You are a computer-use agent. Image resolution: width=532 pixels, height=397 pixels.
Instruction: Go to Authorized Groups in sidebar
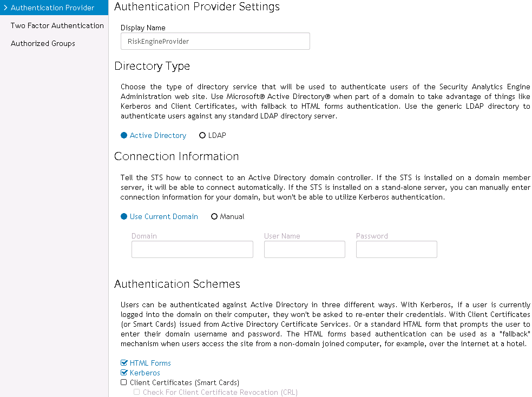click(43, 43)
